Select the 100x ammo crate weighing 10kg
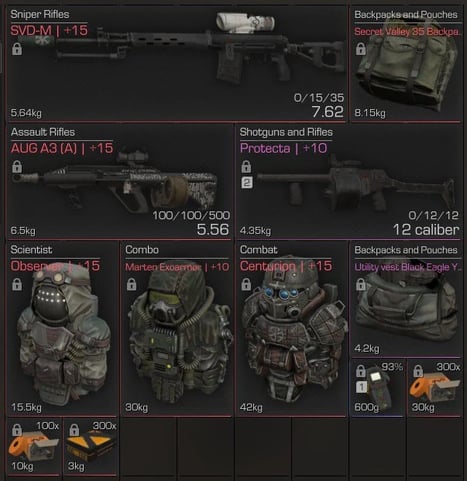Viewport: 467px width, 481px height. 33,447
